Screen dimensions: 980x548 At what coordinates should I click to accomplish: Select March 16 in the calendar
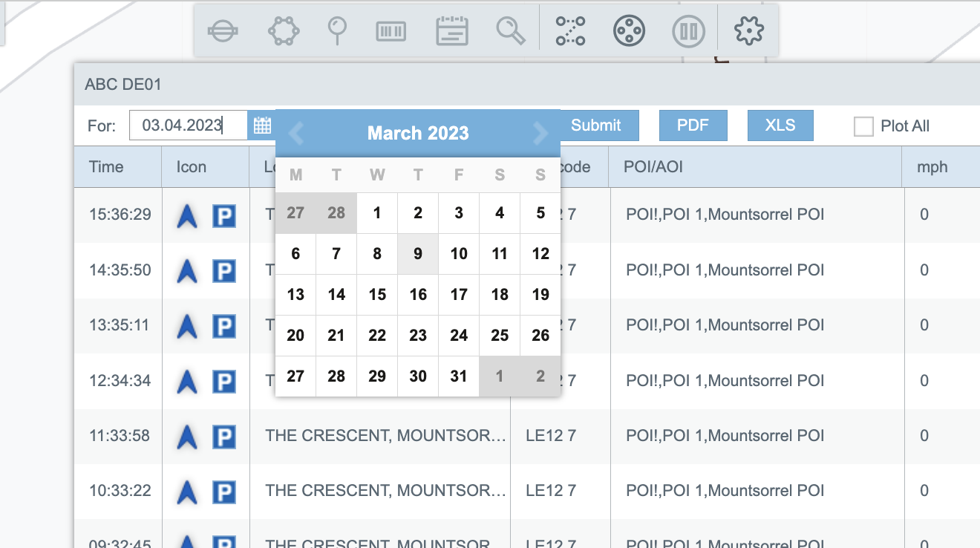418,295
